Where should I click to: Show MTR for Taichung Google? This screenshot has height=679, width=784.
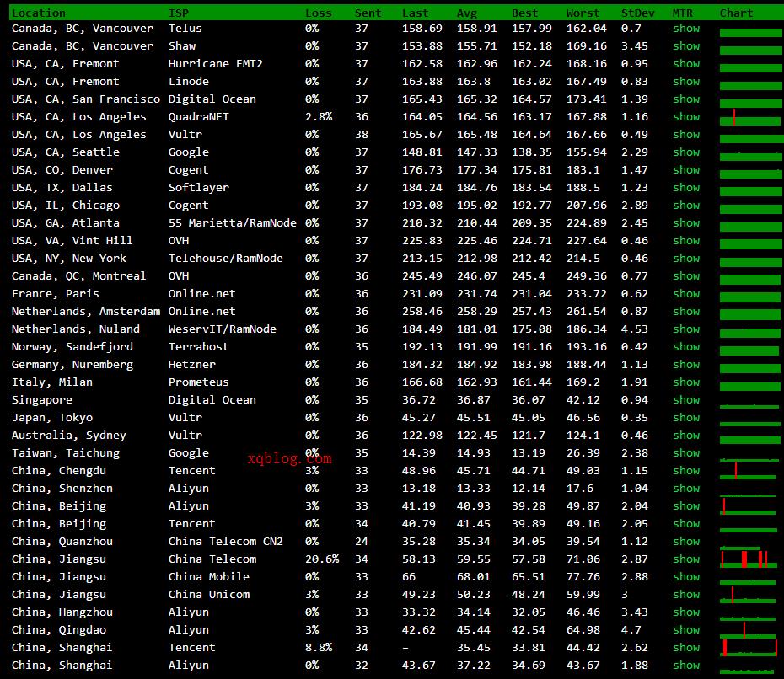tap(686, 452)
